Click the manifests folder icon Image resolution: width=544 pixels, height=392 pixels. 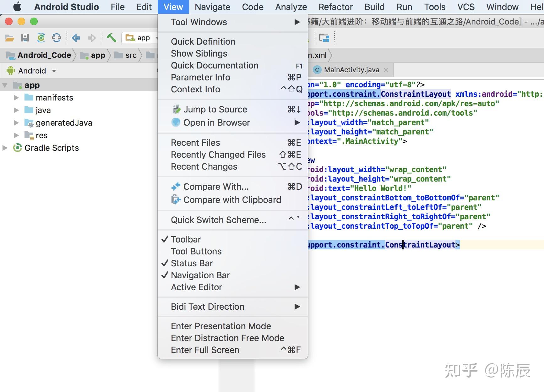point(29,97)
